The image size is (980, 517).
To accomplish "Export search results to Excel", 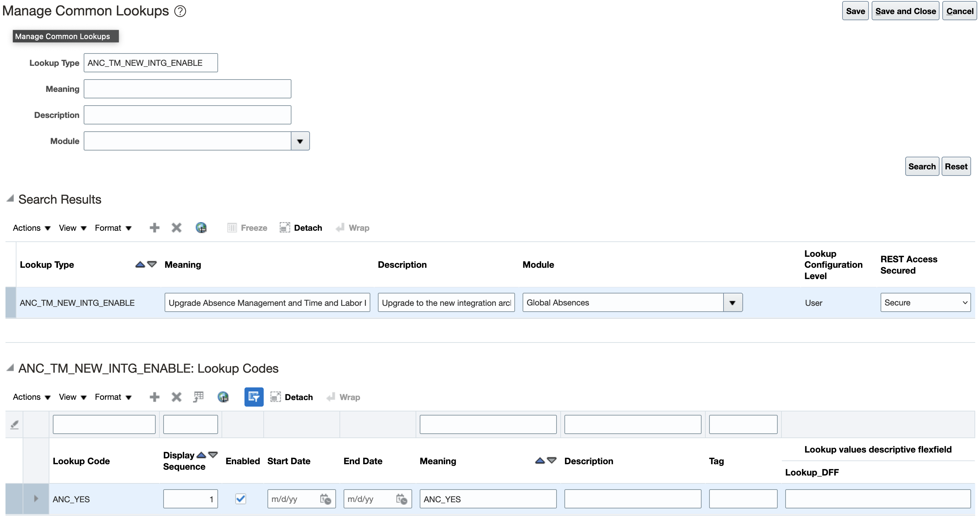I will (201, 228).
